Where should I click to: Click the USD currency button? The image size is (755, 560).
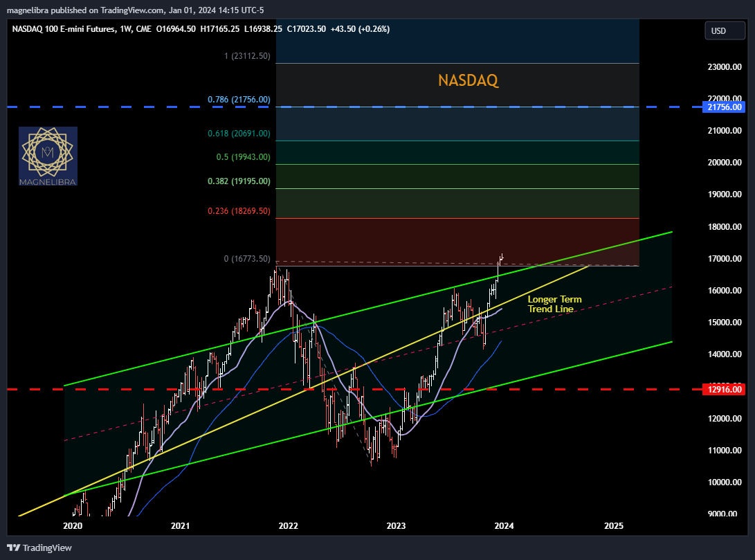tap(724, 31)
